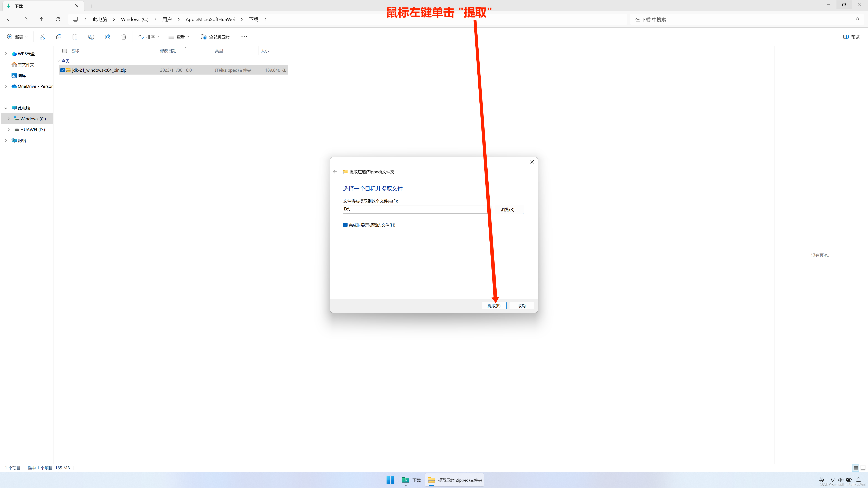Click the Windows Start button on taskbar
The width and height of the screenshot is (868, 488).
[390, 480]
